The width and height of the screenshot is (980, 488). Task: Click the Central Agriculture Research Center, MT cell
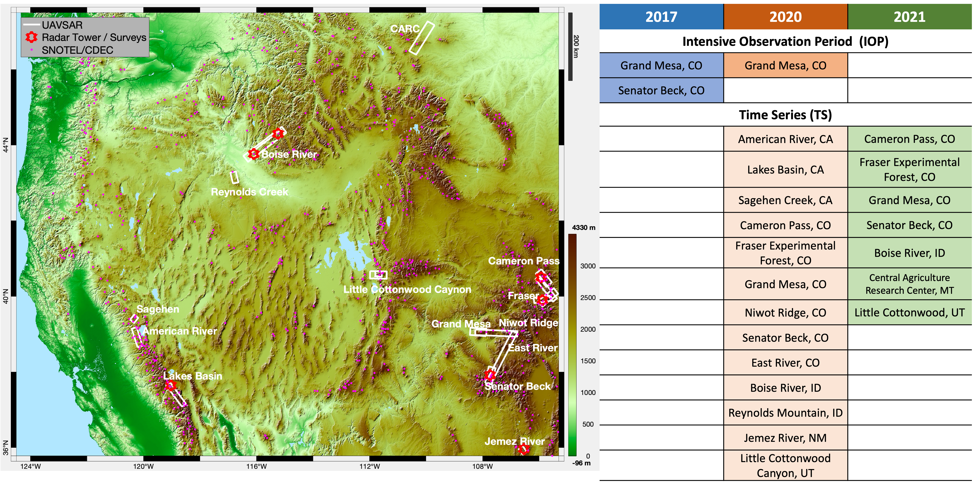[x=910, y=284]
